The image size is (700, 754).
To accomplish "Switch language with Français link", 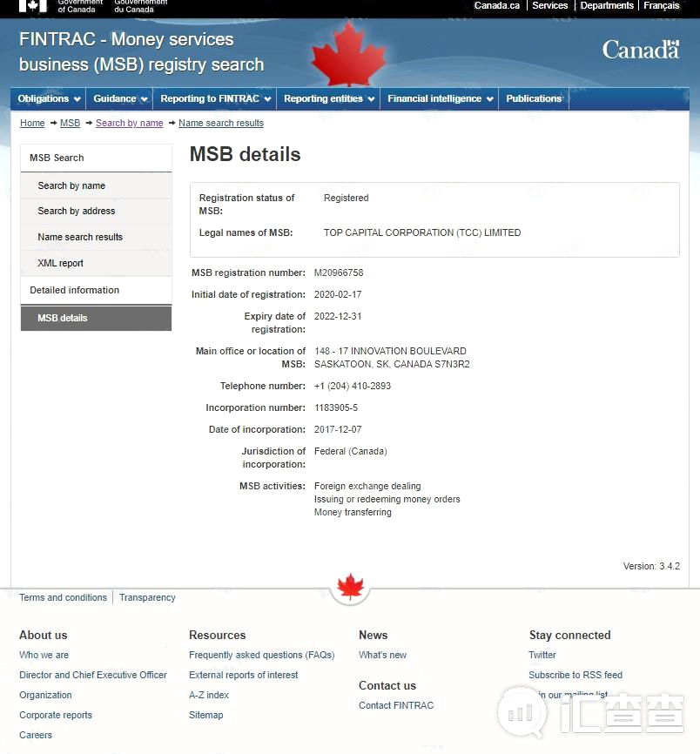I will 662,6.
